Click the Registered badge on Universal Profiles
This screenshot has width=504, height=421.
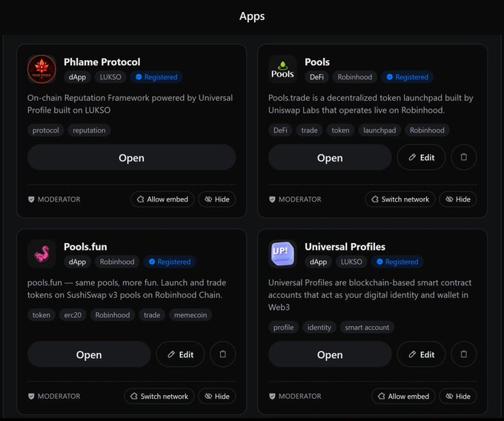click(x=397, y=262)
